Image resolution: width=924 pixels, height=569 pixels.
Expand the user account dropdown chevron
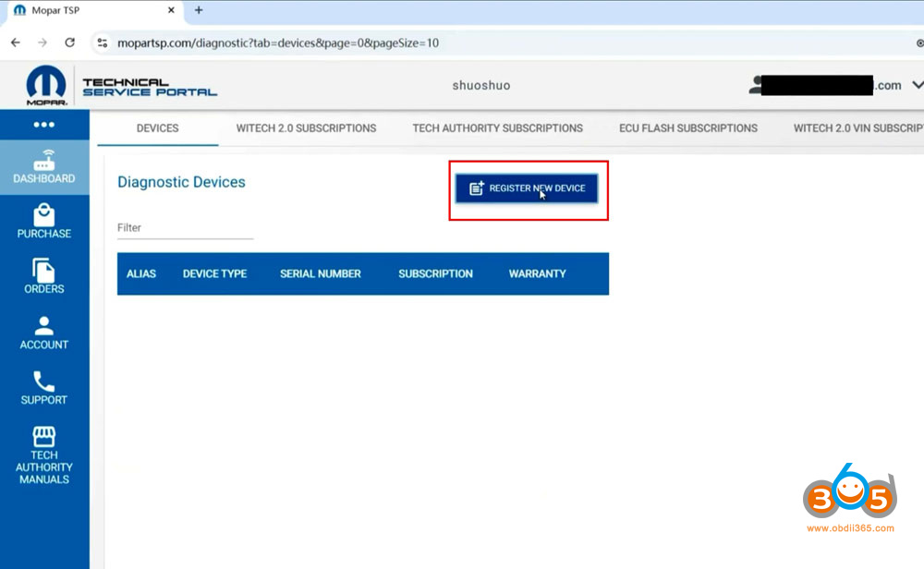coord(917,85)
